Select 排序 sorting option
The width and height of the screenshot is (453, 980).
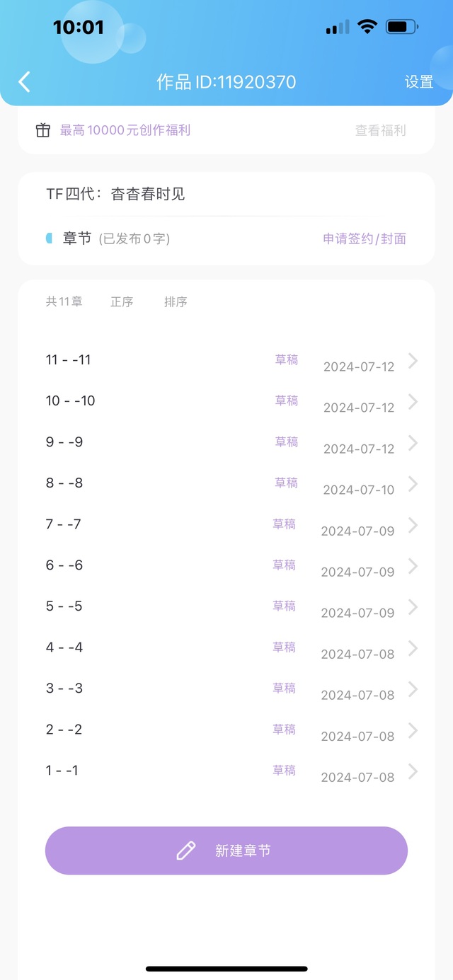(176, 301)
